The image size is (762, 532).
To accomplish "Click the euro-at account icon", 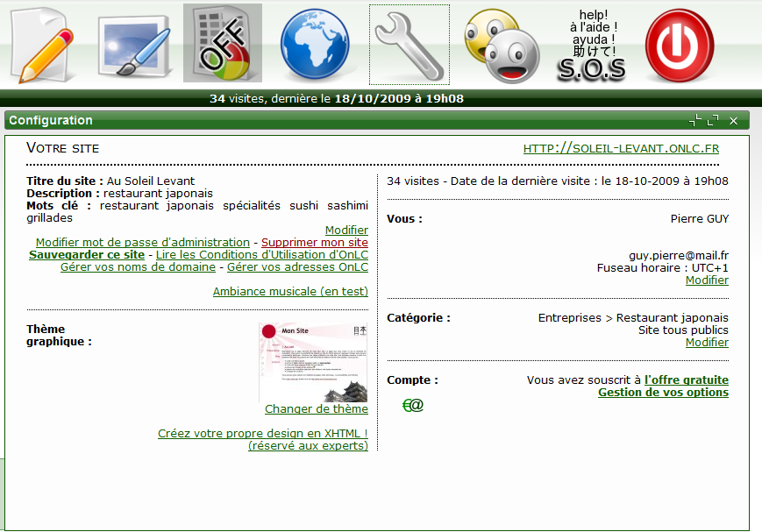I will pyautogui.click(x=413, y=405).
